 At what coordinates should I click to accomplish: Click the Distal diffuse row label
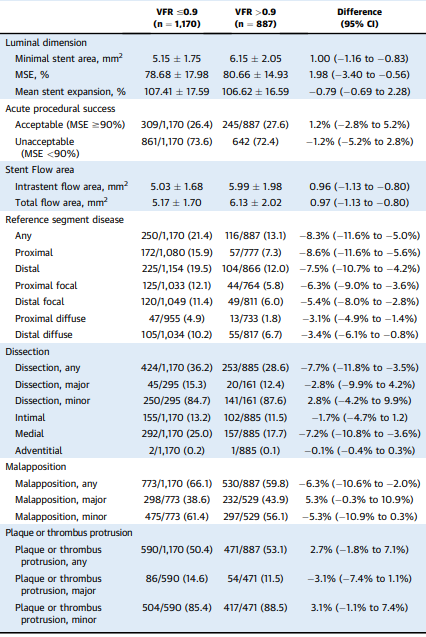44,335
